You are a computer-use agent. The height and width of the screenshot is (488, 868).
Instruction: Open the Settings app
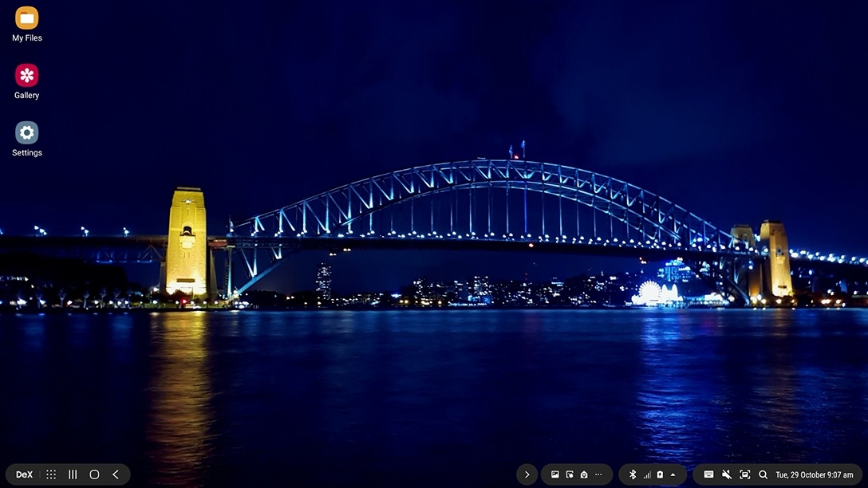pos(26,133)
